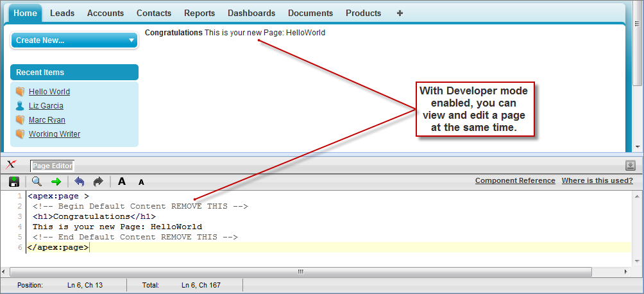Decrease font size with the small A
644x294 pixels.
pos(141,182)
